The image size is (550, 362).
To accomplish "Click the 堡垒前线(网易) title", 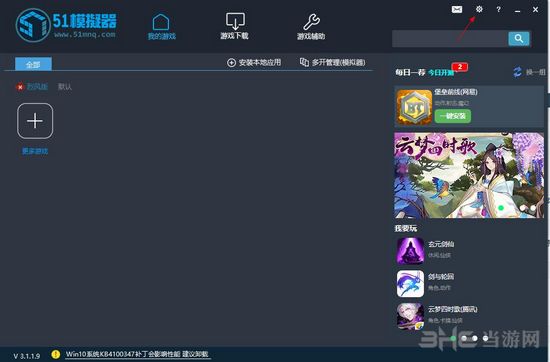I will (456, 92).
